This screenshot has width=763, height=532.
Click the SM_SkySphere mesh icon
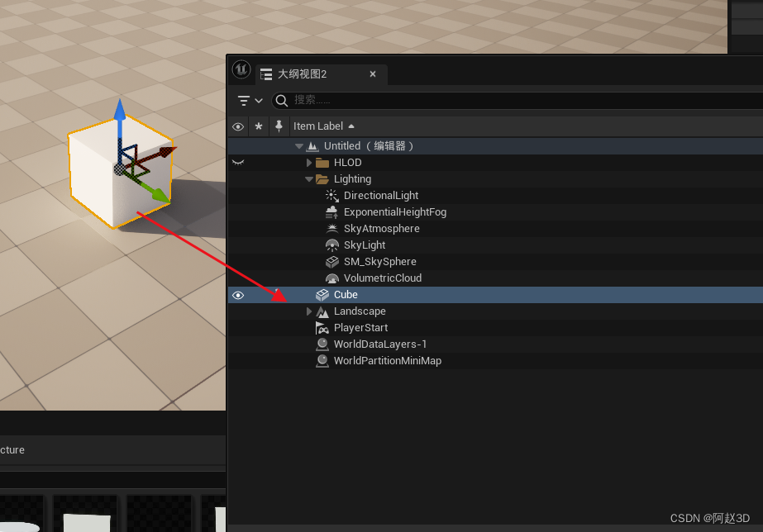(331, 262)
